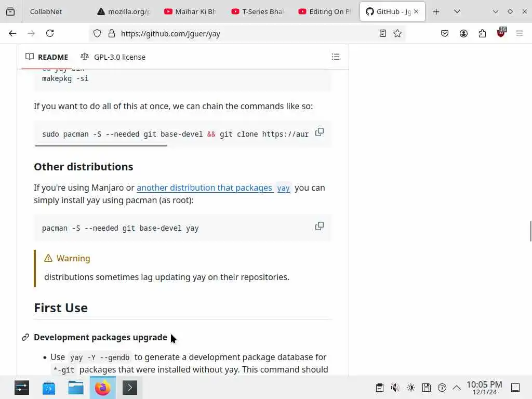This screenshot has width=532, height=399.
Task: Click page vertical scrollbar thumb
Action: coord(530,231)
